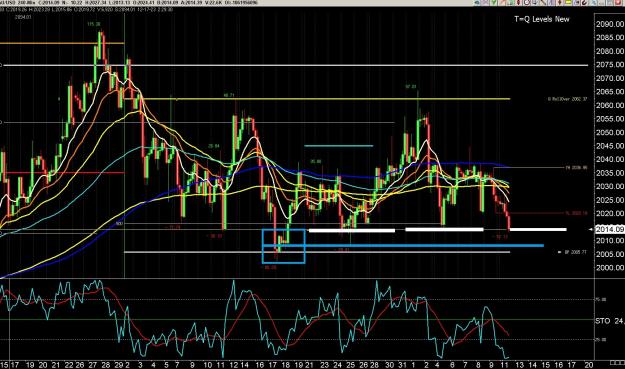This screenshot has height=369, width=625.
Task: Click the 2045.00 price axis label
Action: (610, 146)
